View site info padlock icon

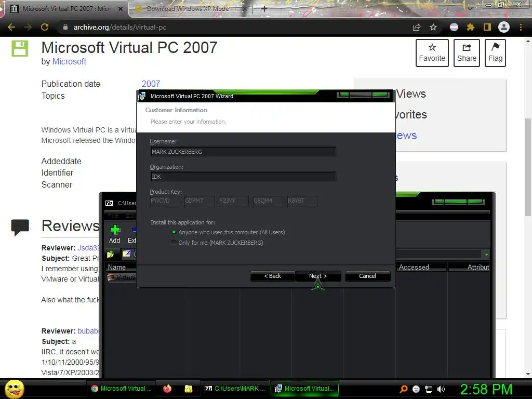click(65, 27)
